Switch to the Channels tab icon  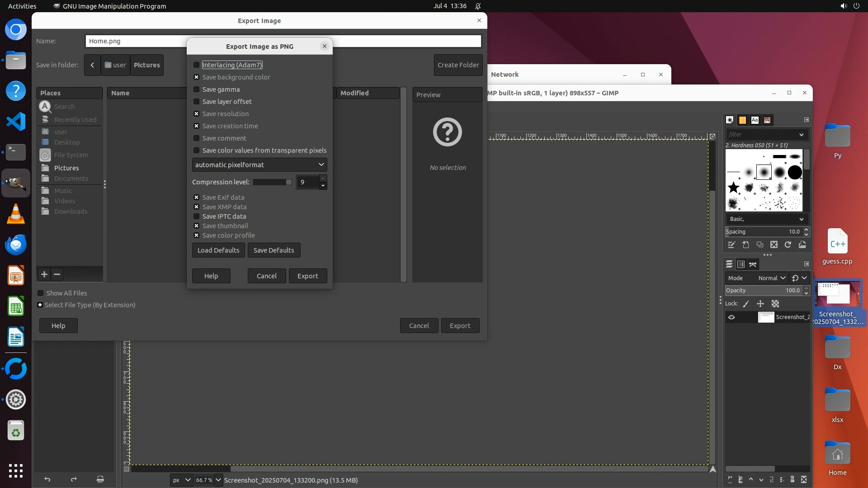[x=741, y=264]
